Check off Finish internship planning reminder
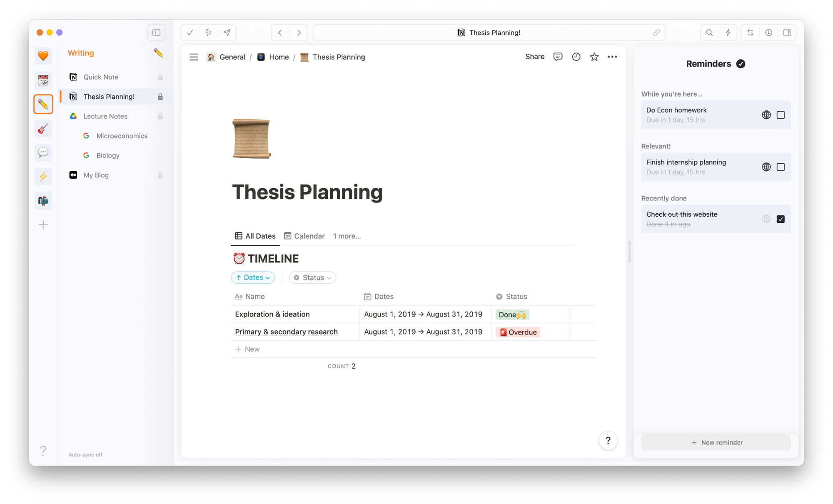 tap(781, 167)
